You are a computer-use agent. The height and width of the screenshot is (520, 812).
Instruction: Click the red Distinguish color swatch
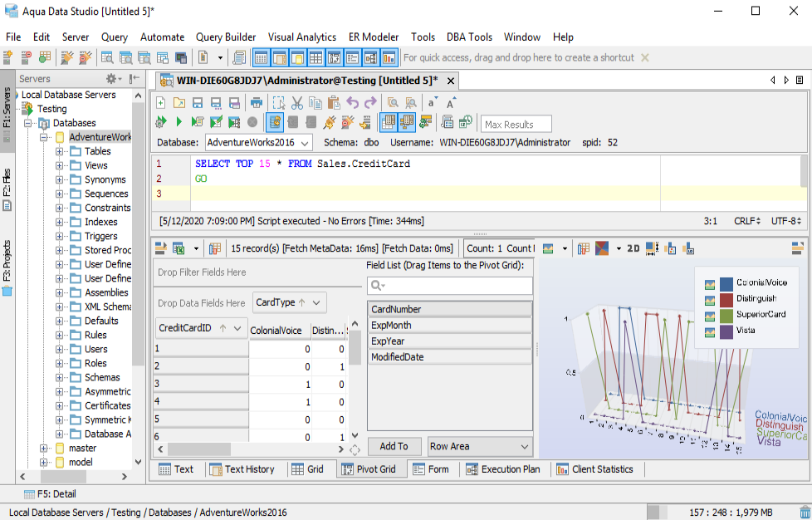(x=726, y=300)
